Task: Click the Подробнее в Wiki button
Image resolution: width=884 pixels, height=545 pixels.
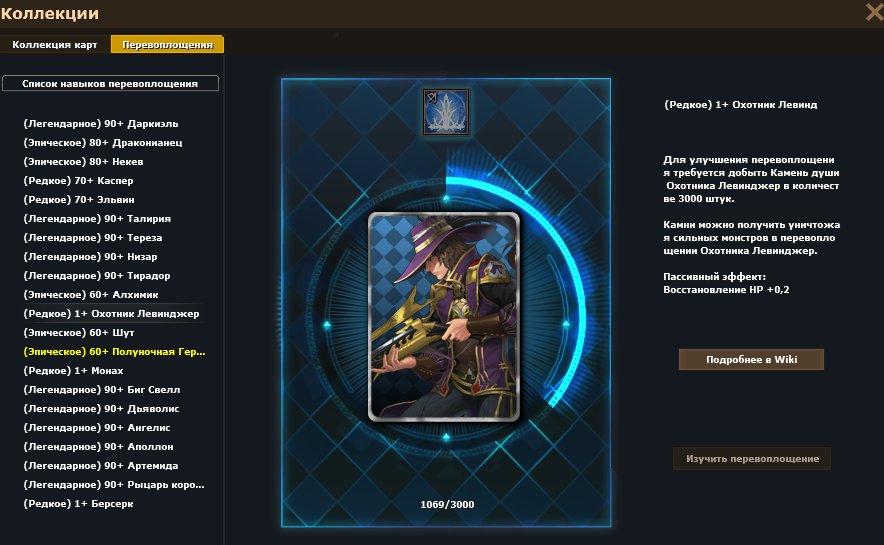Action: [752, 360]
